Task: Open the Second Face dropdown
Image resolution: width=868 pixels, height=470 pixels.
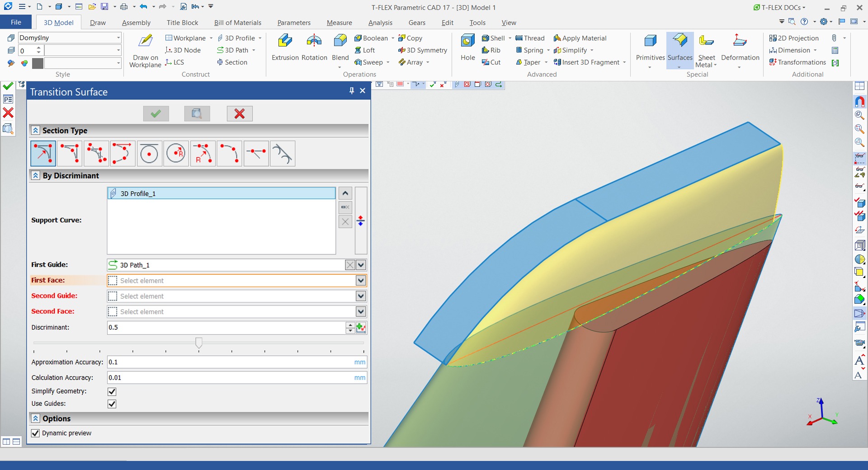Action: [361, 312]
